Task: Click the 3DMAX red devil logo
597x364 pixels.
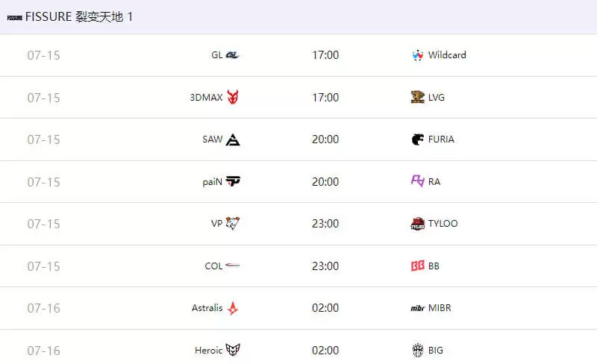Action: click(233, 97)
